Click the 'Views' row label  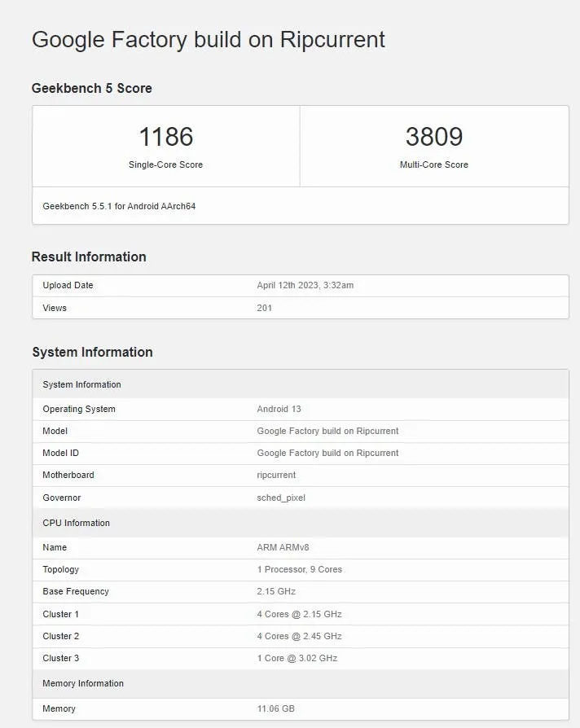[55, 308]
